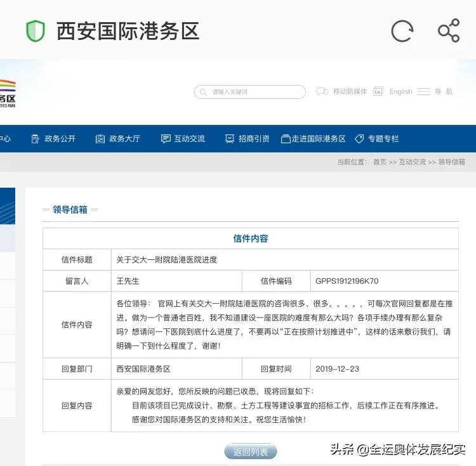Click the blue sidebar banner image
The width and height of the screenshot is (476, 466).
[8, 206]
